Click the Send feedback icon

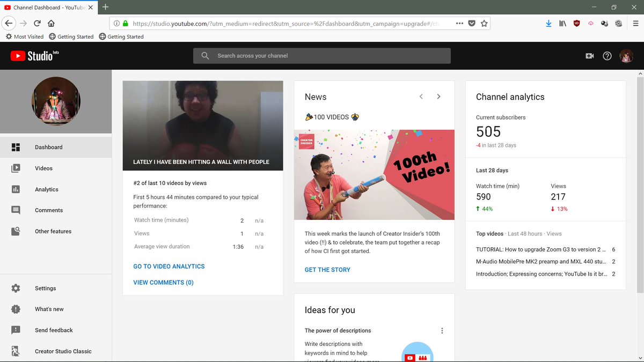(16, 330)
